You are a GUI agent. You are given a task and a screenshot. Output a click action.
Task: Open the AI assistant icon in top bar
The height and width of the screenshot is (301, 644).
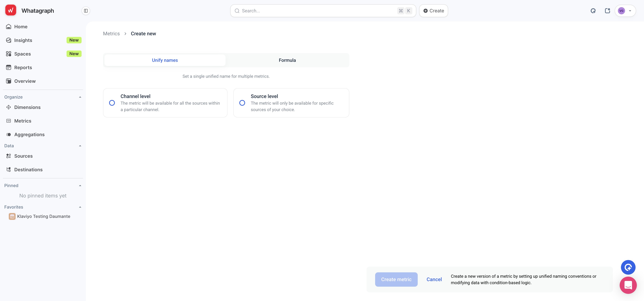tap(593, 11)
